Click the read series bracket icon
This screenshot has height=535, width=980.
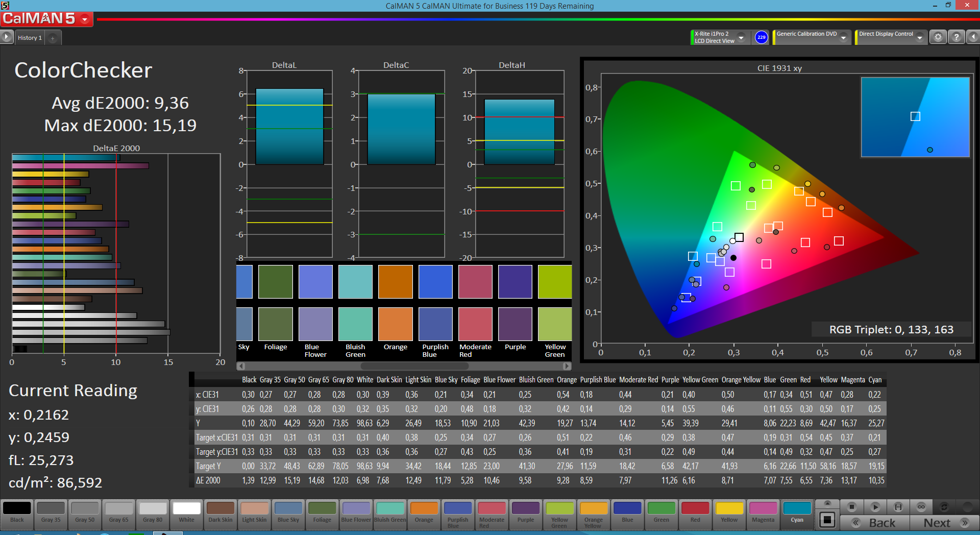(898, 507)
